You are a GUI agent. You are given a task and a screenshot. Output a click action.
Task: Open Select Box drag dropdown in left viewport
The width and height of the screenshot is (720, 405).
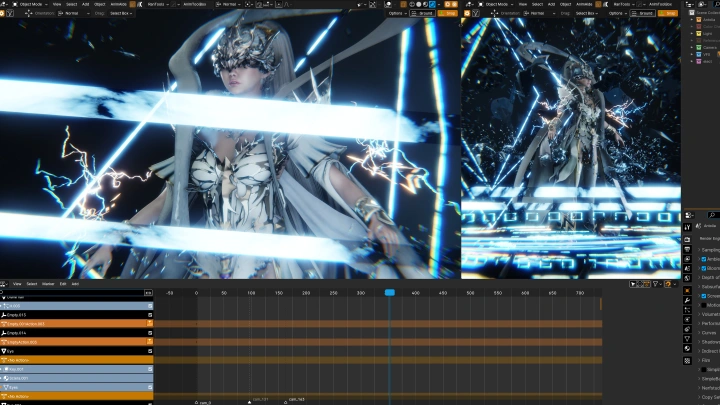121,13
